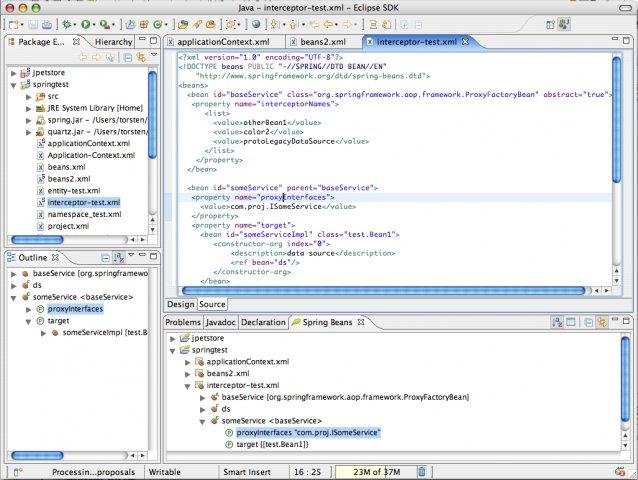
Task: Expand beans2.xml in Spring Beans view
Action: 187,373
